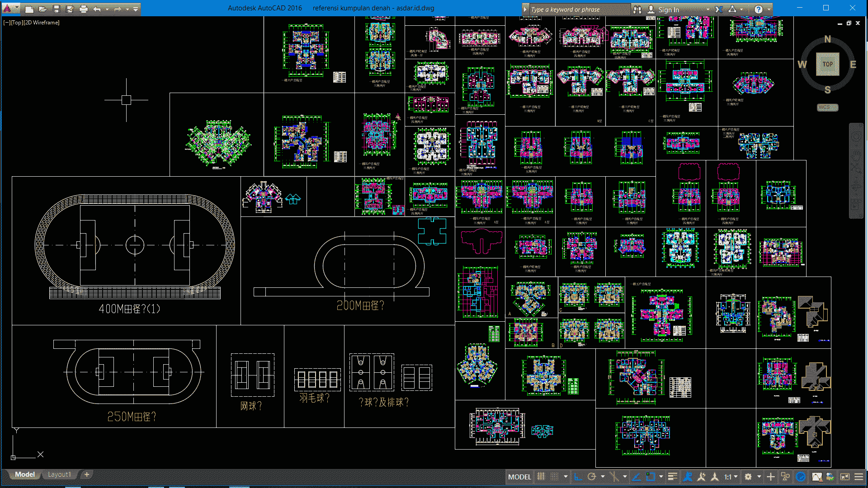Open Help with question mark icon
The image size is (868, 488).
click(x=758, y=9)
